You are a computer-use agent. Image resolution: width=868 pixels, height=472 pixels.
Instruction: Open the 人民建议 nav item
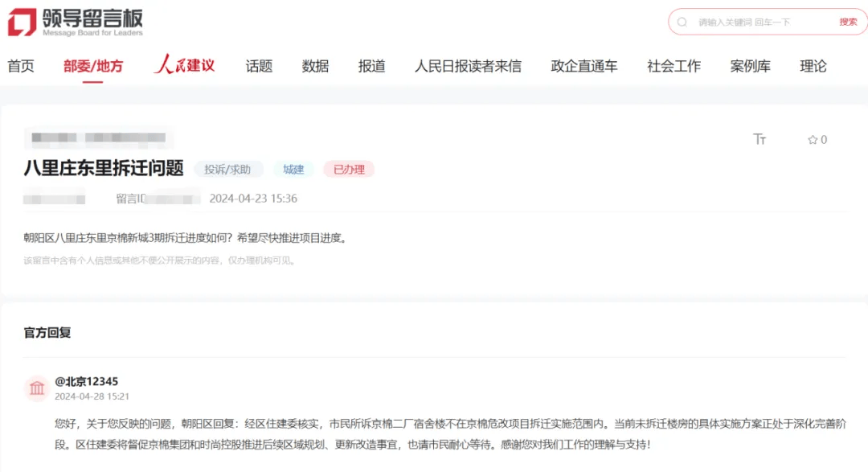click(x=184, y=65)
